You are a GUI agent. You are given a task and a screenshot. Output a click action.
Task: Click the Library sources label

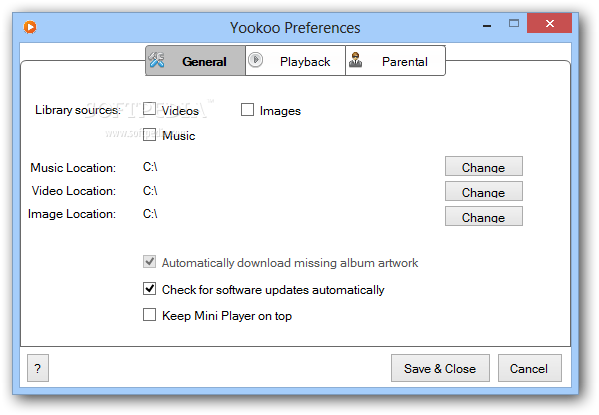tap(78, 110)
